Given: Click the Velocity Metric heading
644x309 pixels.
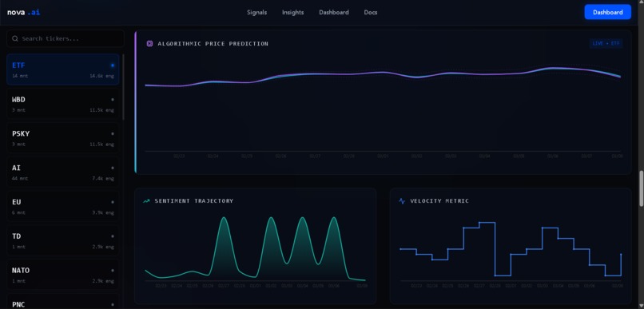Looking at the screenshot, I should (x=439, y=201).
